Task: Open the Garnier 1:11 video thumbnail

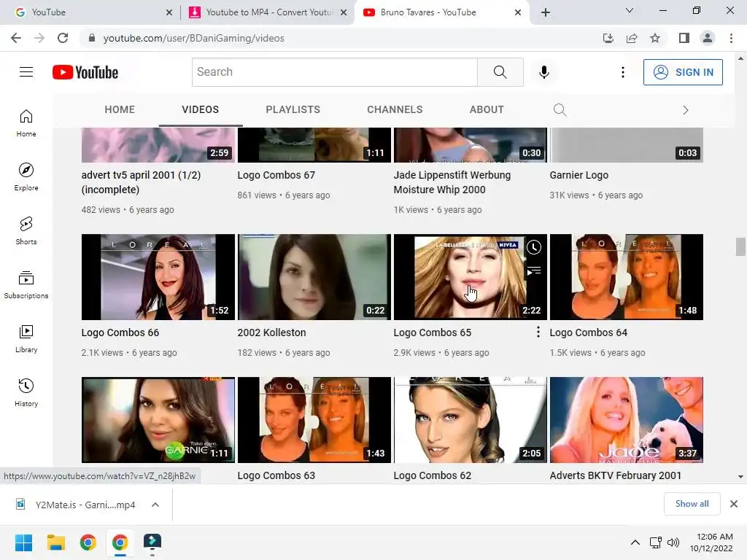Action: coord(158,419)
